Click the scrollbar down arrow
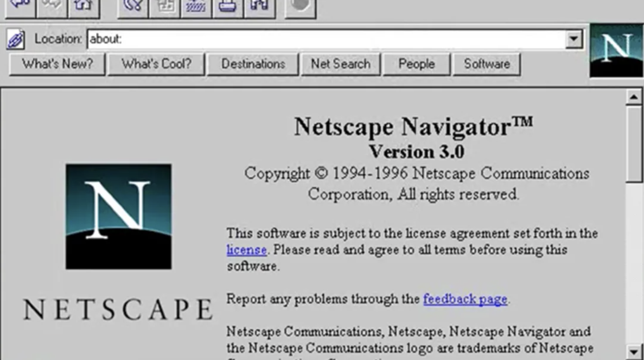The height and width of the screenshot is (360, 644). [634, 351]
